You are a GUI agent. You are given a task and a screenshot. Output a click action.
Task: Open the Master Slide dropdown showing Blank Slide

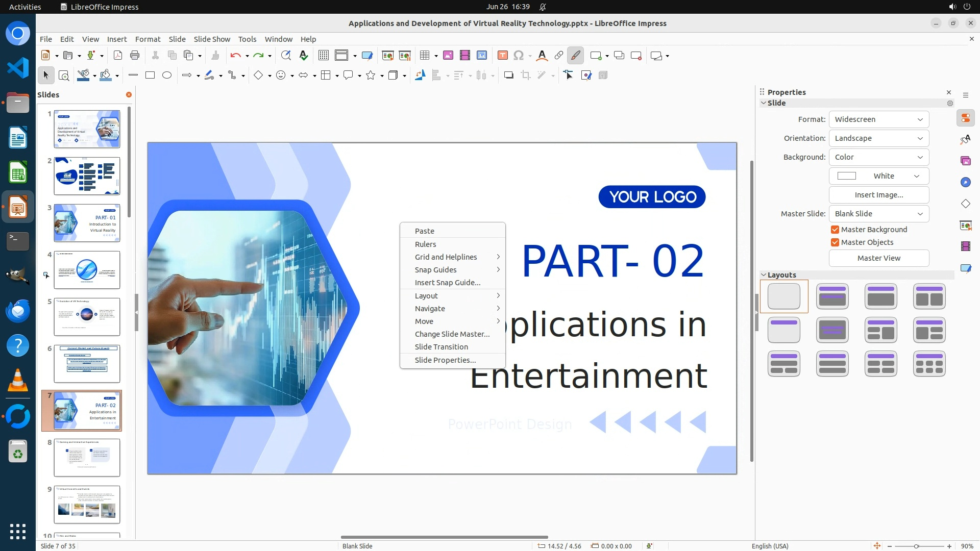[878, 214]
